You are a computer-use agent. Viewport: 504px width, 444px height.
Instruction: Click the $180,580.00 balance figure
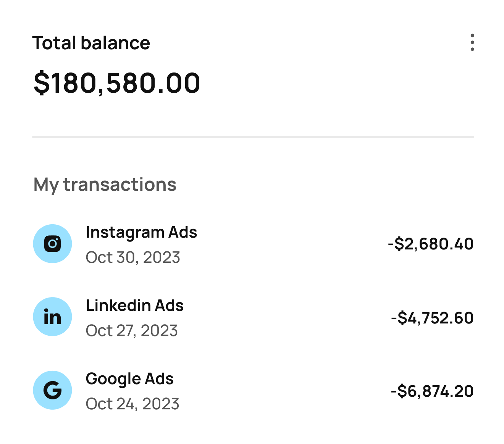117,83
